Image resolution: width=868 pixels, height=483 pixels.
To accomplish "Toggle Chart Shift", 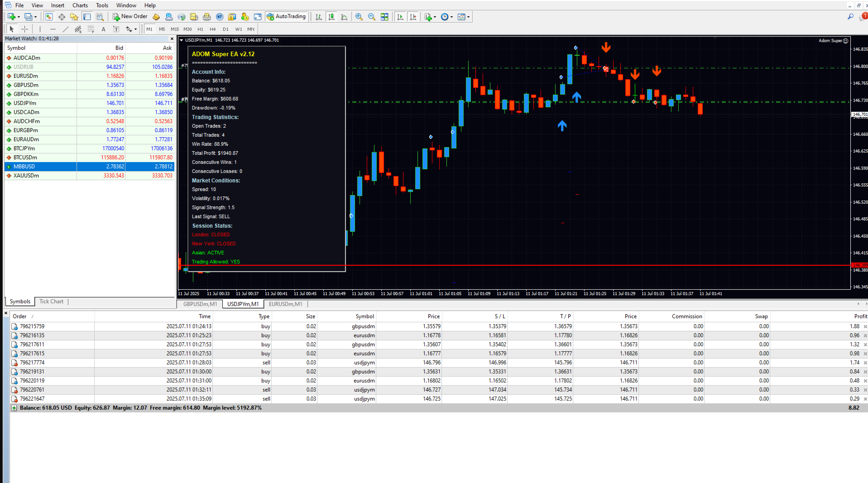I will tap(413, 17).
